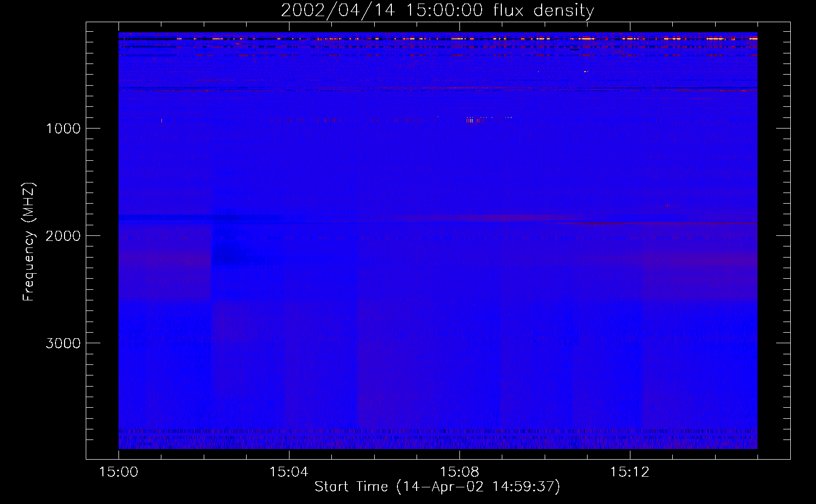
Task: Click the 15:00 time tick label
Action: (x=119, y=472)
